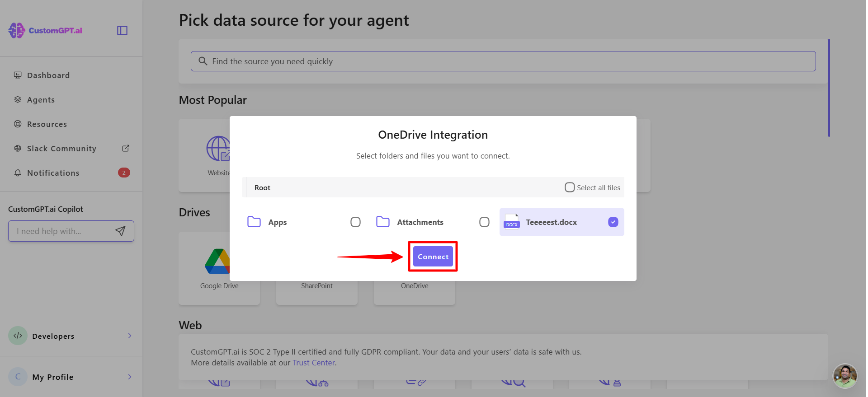868x397 pixels.
Task: Focus the source search input field
Action: [x=503, y=61]
